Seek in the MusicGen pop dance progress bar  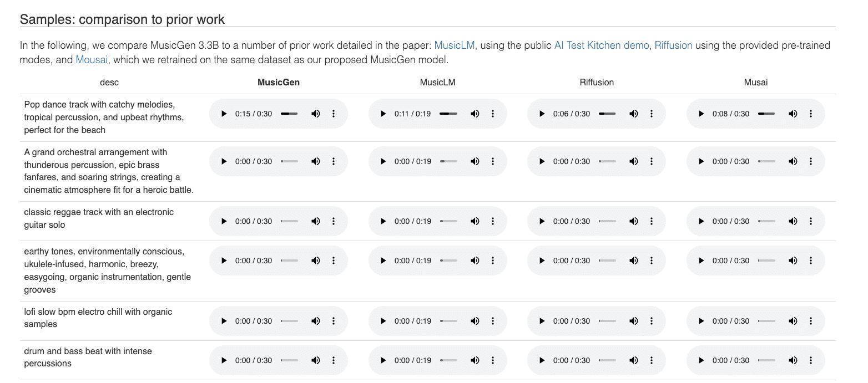[289, 114]
